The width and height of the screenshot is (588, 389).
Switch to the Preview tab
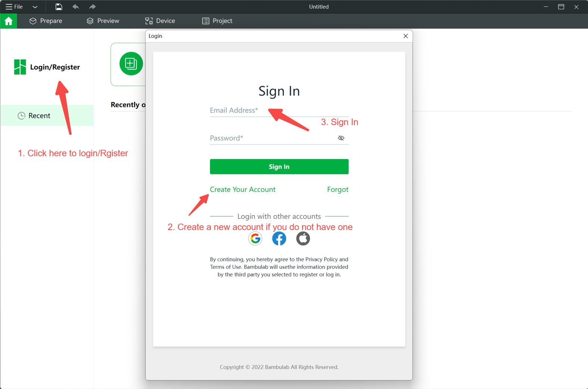pos(103,21)
